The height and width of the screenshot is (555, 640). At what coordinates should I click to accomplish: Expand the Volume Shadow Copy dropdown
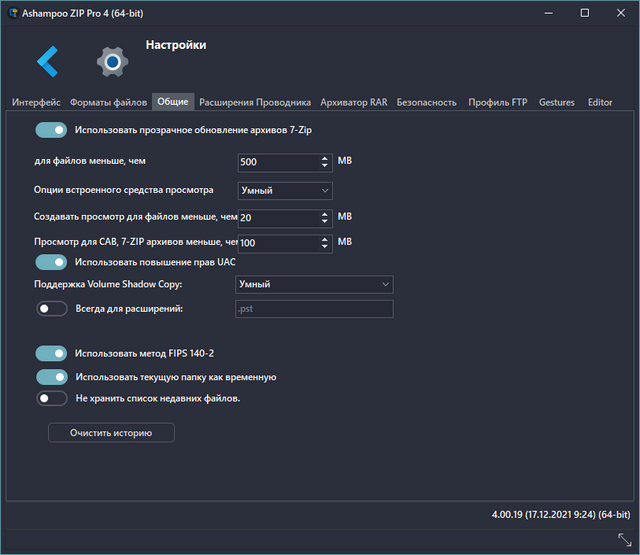click(314, 285)
